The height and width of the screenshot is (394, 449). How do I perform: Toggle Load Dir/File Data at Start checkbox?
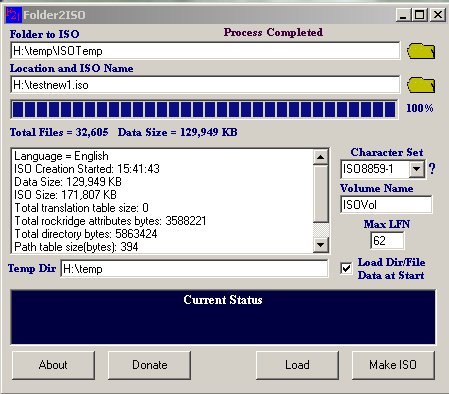346,268
